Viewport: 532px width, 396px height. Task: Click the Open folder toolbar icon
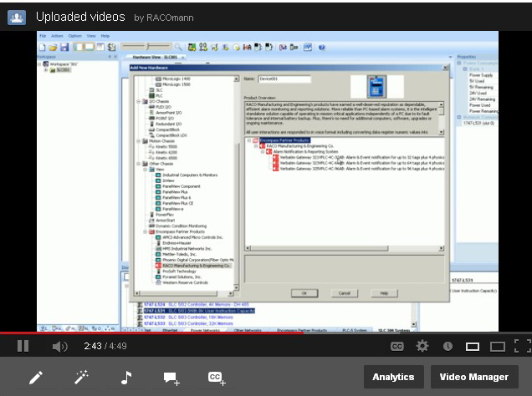[x=53, y=47]
